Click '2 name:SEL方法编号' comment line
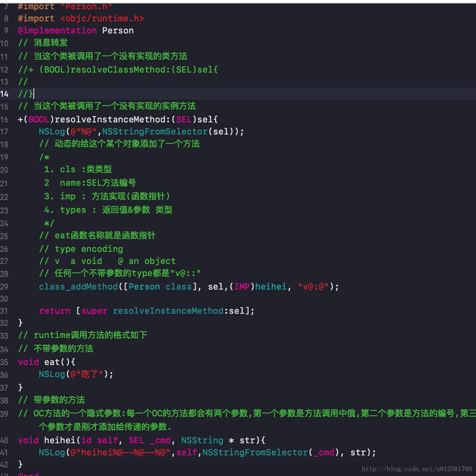Viewport: 476px width, 476px height. [x=90, y=183]
